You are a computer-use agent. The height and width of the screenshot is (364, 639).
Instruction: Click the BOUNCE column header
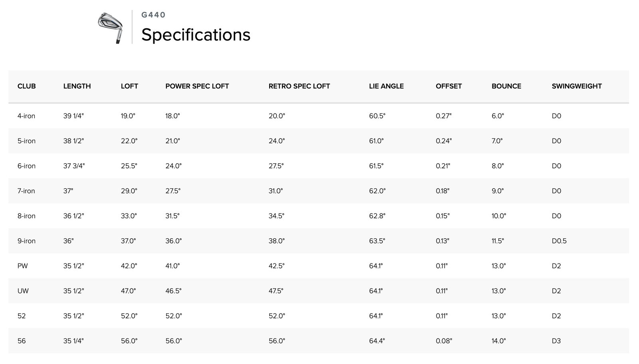pyautogui.click(x=506, y=86)
